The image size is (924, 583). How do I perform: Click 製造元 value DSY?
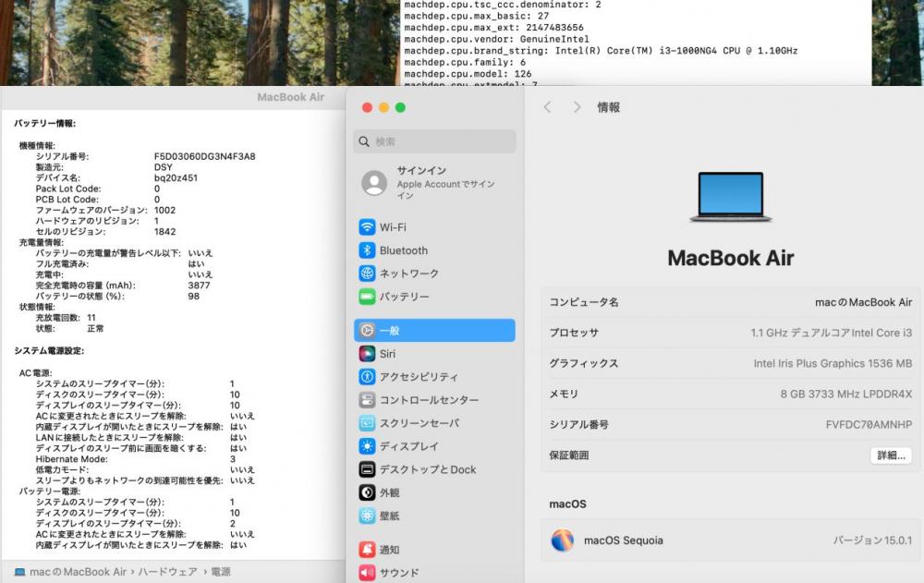coord(164,167)
